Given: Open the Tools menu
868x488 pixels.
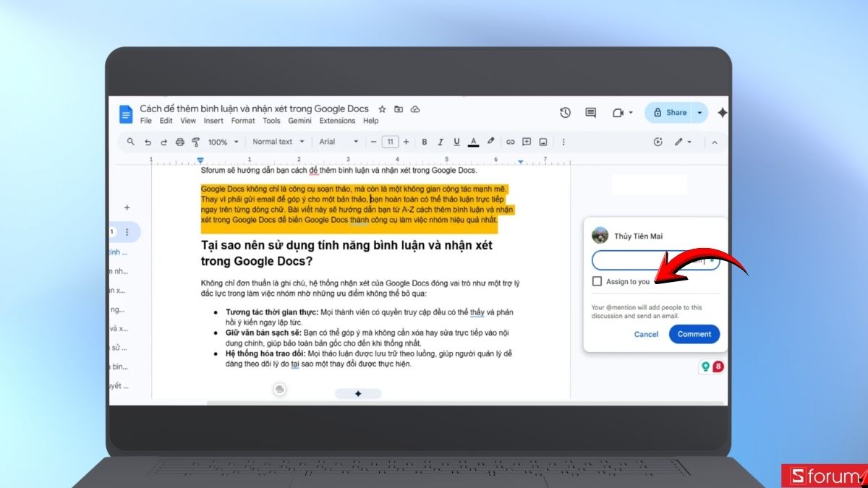Looking at the screenshot, I should [271, 121].
